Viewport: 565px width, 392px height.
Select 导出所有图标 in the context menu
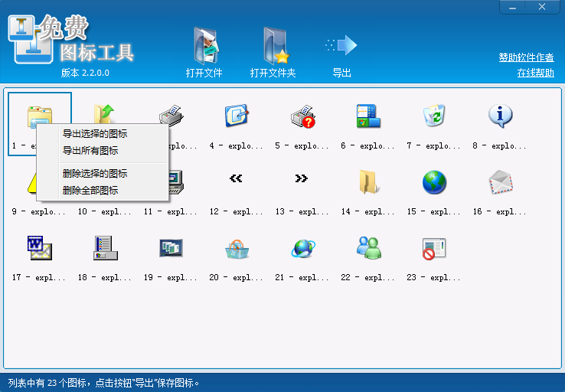coord(90,151)
